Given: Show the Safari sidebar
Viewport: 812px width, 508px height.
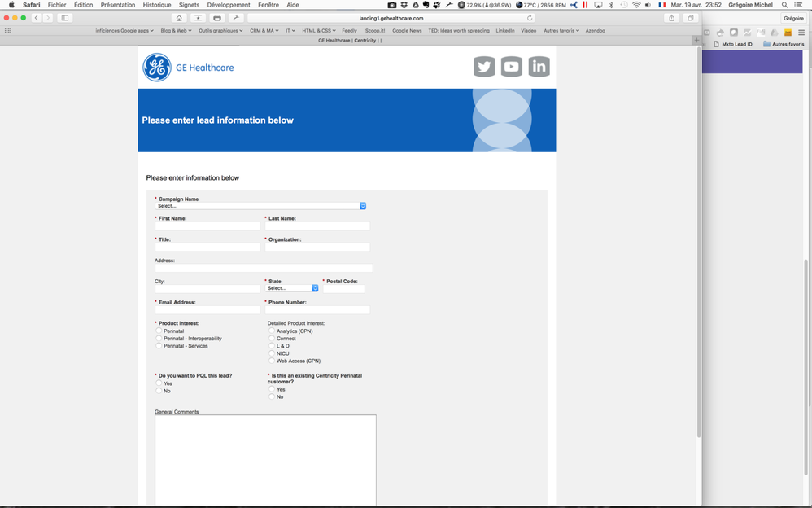Looking at the screenshot, I should (65, 18).
